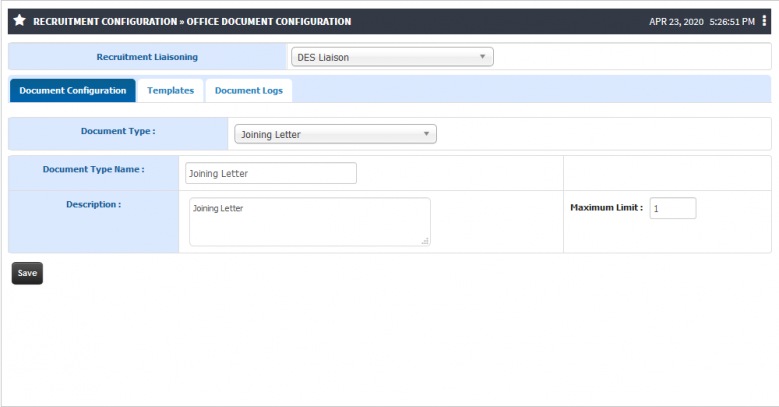Switch to the Document Logs tab
The image size is (779, 407).
click(248, 90)
